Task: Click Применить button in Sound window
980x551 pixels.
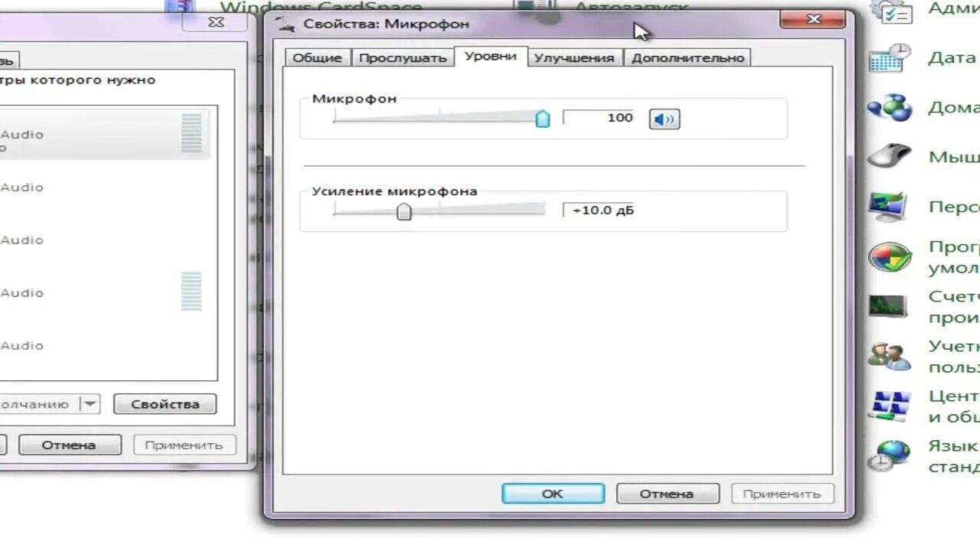Action: click(x=184, y=445)
